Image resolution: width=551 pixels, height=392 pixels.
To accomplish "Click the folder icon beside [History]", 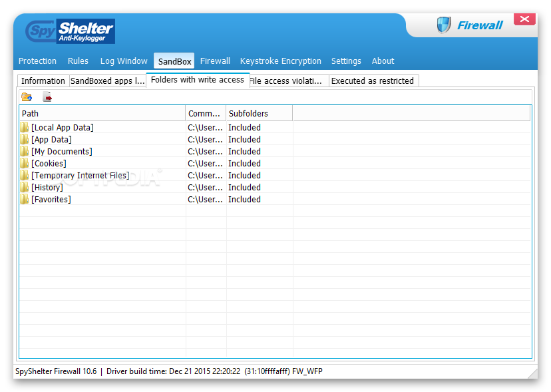I will (x=24, y=187).
